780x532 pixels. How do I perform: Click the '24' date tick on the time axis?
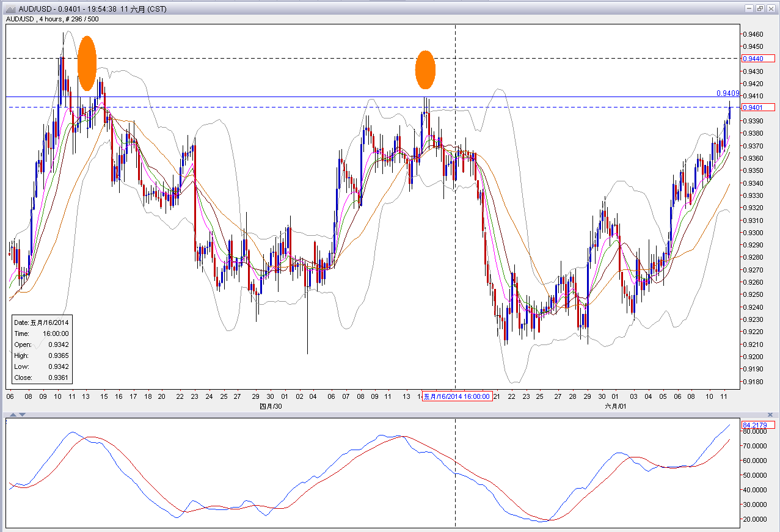pos(209,396)
